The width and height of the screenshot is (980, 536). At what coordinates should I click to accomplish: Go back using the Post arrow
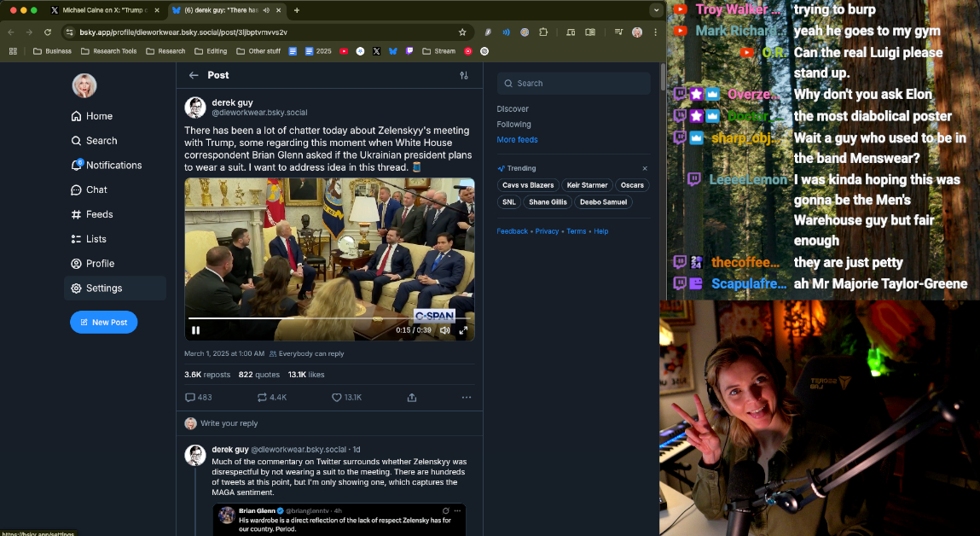[194, 75]
